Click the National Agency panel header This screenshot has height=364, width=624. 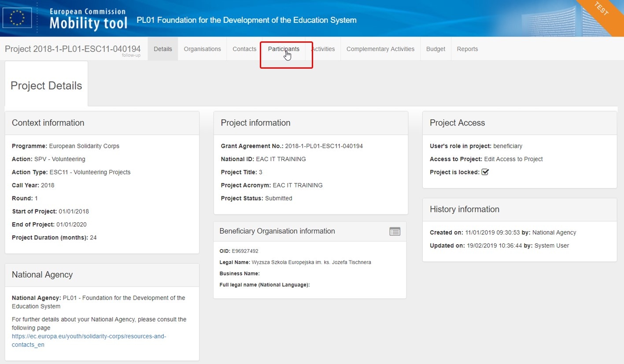[x=102, y=275]
